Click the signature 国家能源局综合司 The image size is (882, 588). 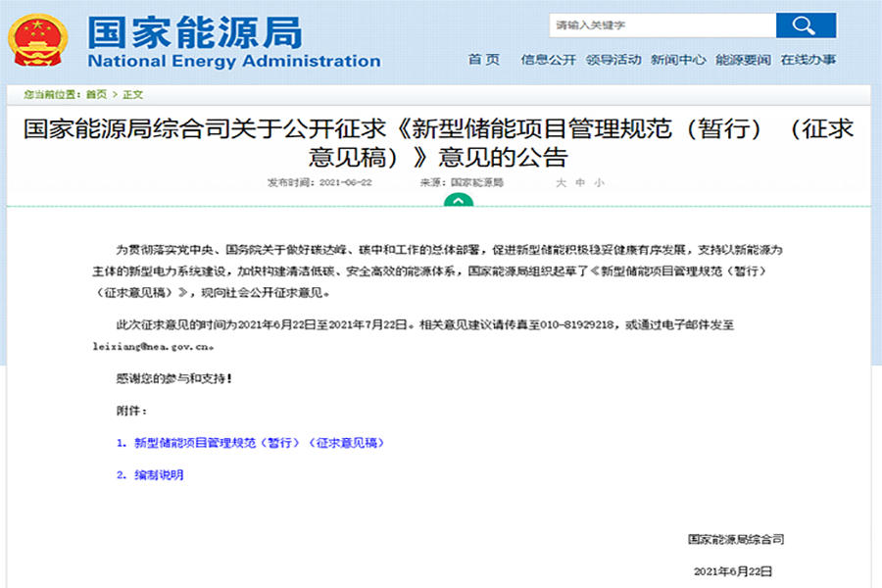pos(736,539)
